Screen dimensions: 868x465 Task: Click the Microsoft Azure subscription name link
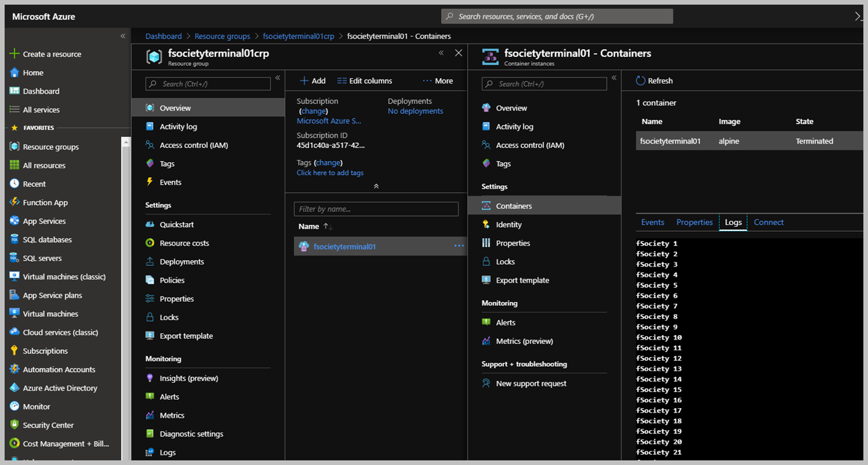click(329, 121)
